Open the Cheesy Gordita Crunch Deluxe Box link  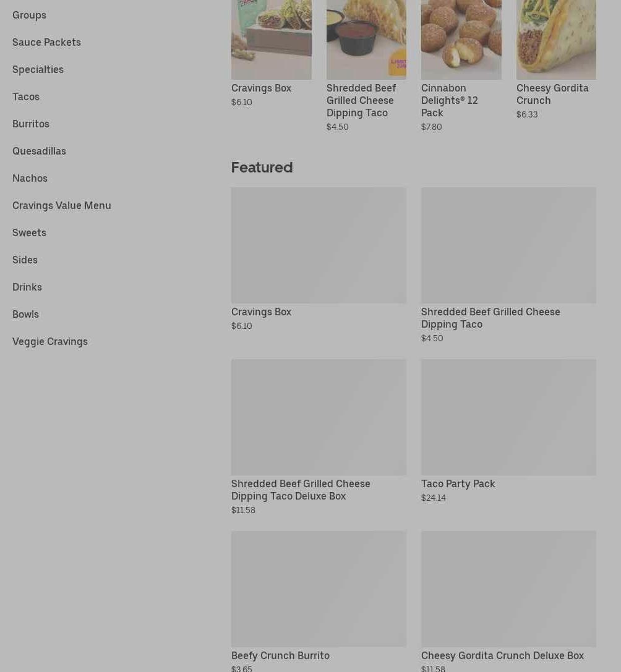tap(502, 656)
